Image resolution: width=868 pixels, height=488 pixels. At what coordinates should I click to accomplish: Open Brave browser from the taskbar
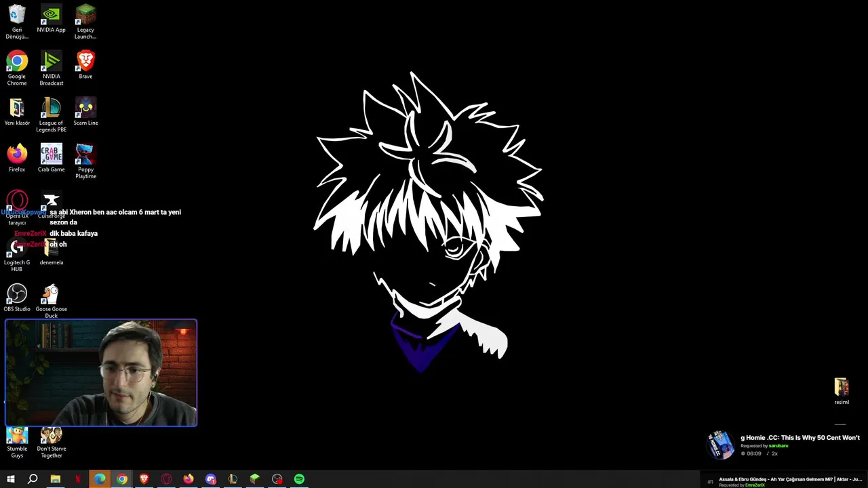tap(144, 479)
